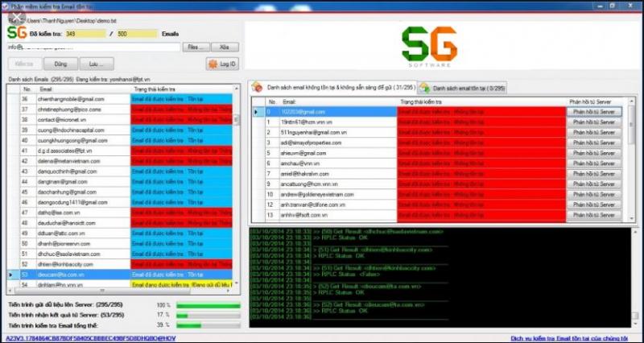This screenshot has height=343, width=644.
Task: Click 'Phản hồi từ Server' for 102203@gmail.com
Action: tap(594, 111)
